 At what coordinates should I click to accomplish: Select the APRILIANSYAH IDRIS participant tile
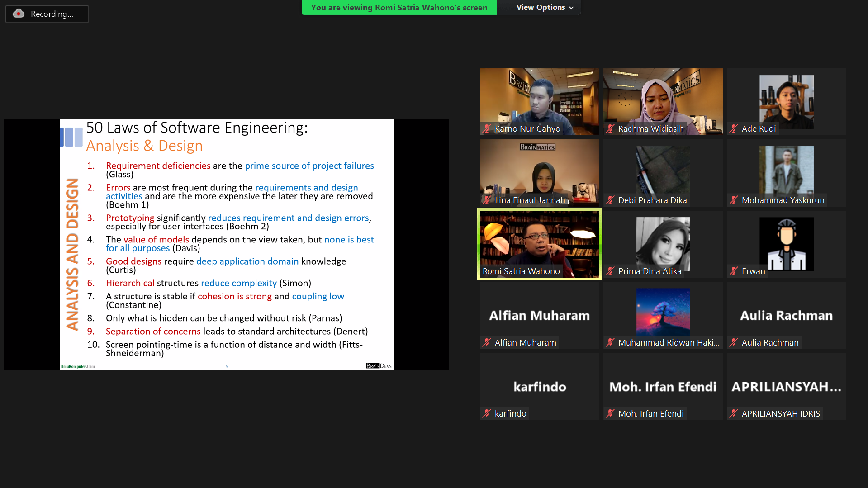(786, 386)
